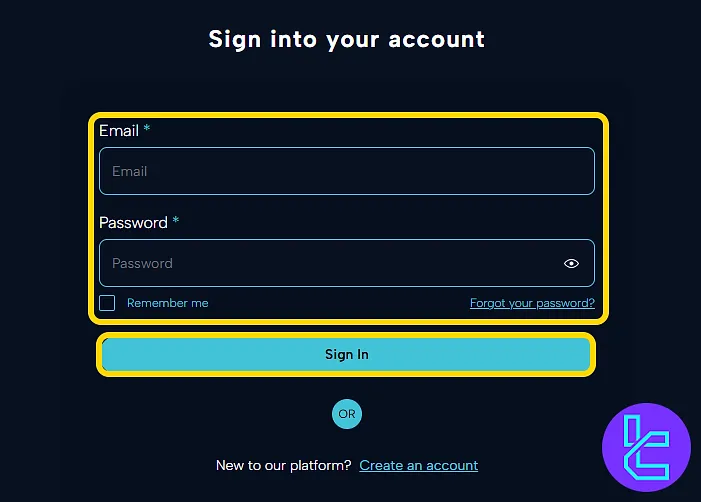Click the 'Password' placeholder text
Screen dimensions: 701x502
142,264
